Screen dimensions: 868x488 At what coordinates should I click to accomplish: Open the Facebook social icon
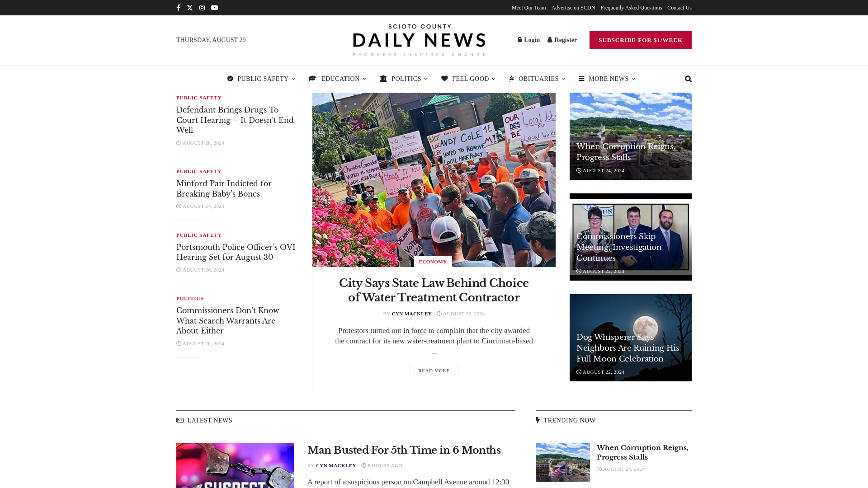point(178,8)
